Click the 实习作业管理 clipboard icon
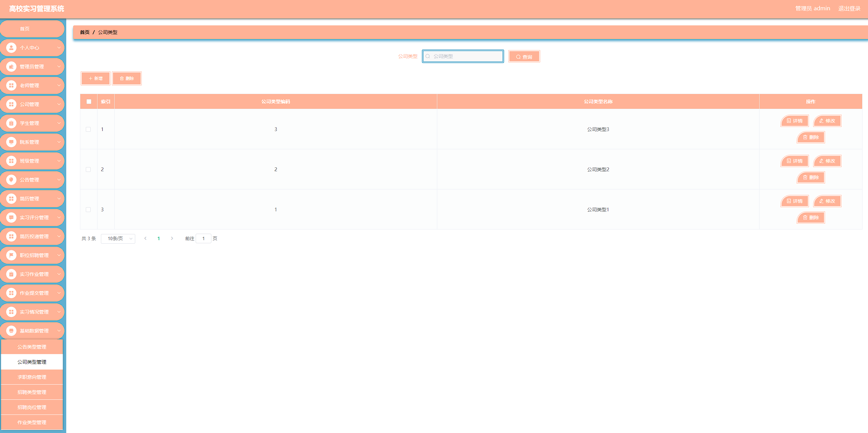The image size is (868, 433). pyautogui.click(x=11, y=274)
